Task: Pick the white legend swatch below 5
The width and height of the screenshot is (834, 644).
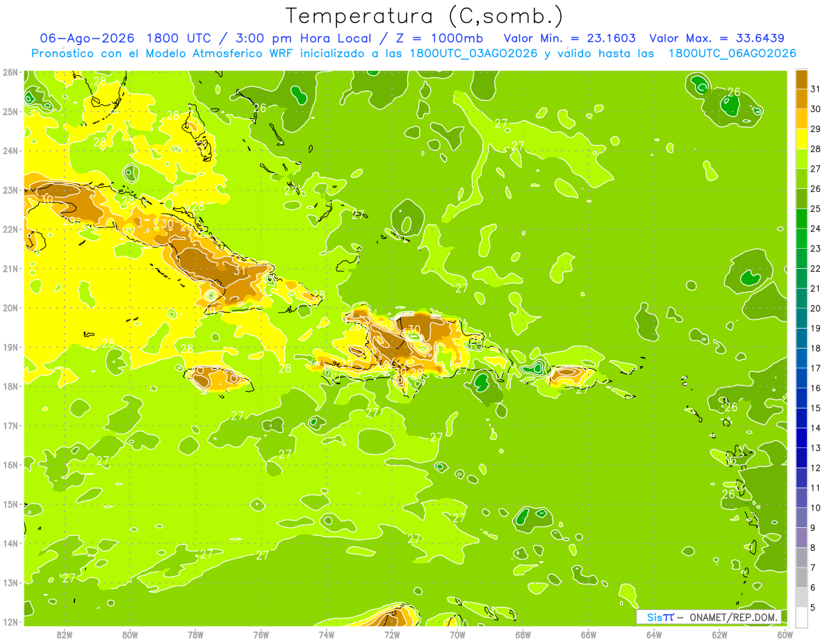Action: click(801, 617)
